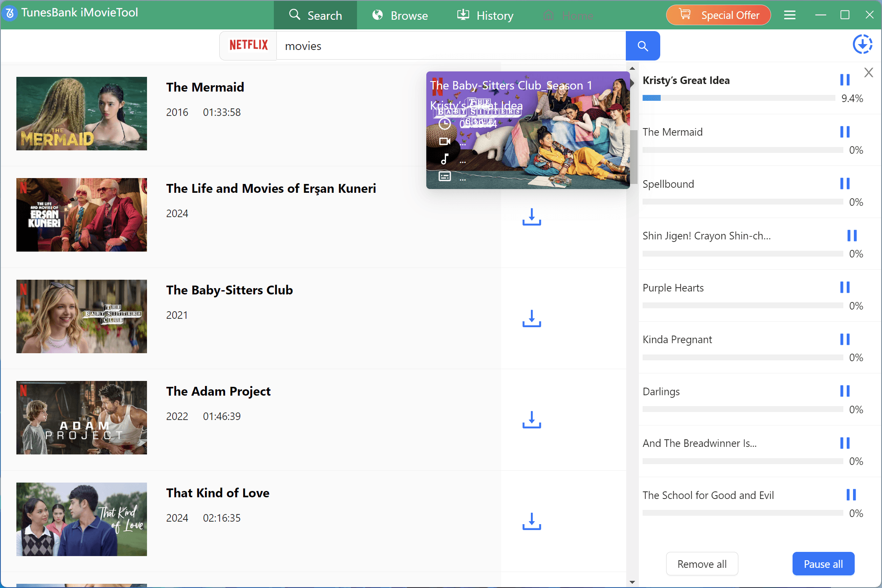Open the History tab

pyautogui.click(x=485, y=16)
